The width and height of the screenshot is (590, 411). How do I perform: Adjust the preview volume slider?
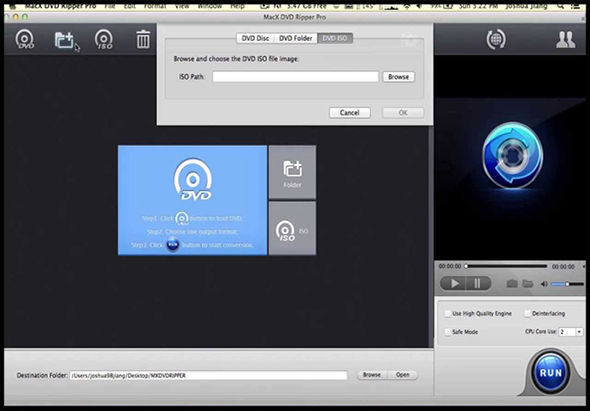coord(567,284)
